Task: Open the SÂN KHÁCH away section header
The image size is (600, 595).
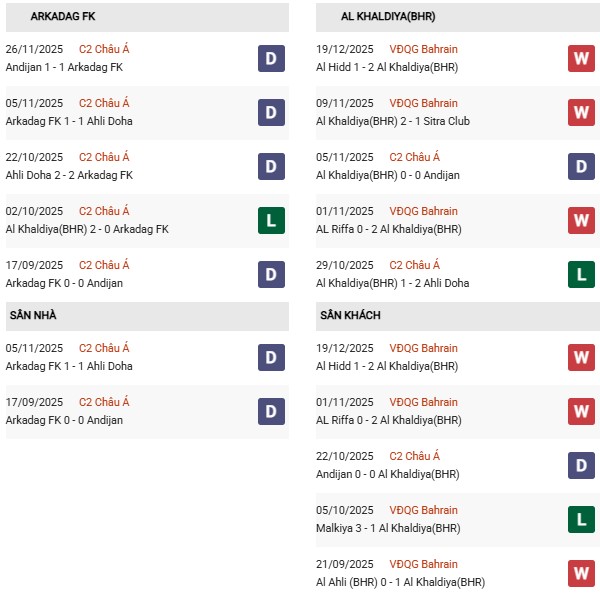Action: (350, 316)
